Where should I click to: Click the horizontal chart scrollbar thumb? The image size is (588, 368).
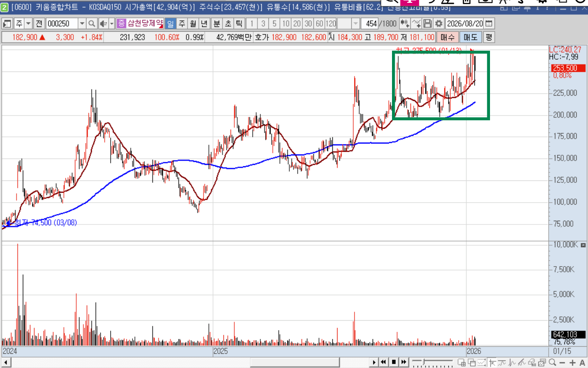(x=295, y=362)
